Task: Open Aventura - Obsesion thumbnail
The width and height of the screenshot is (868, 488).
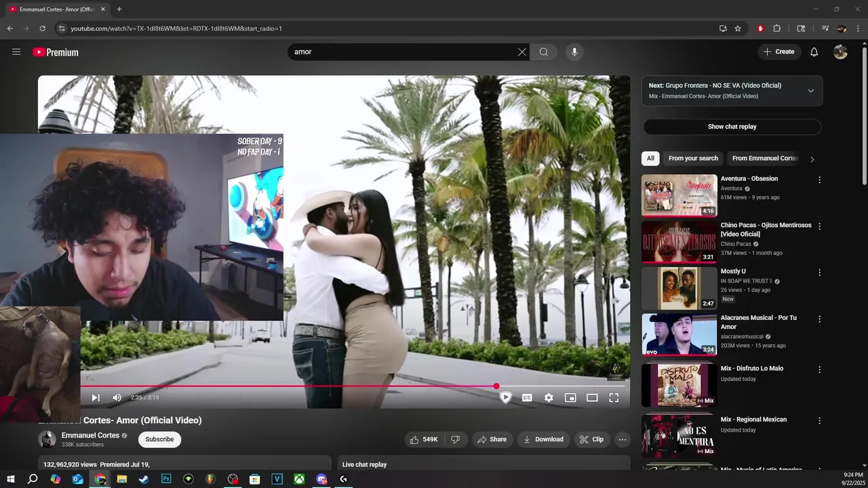Action: click(x=679, y=195)
